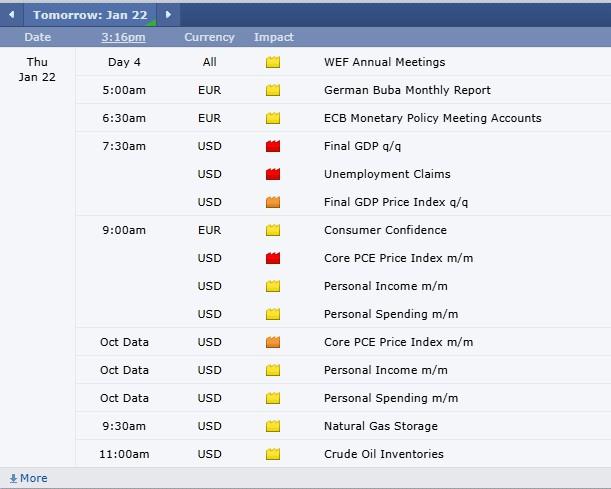Click red impact icon for 9:00am Core PCE
This screenshot has width=611, height=489.
point(273,258)
